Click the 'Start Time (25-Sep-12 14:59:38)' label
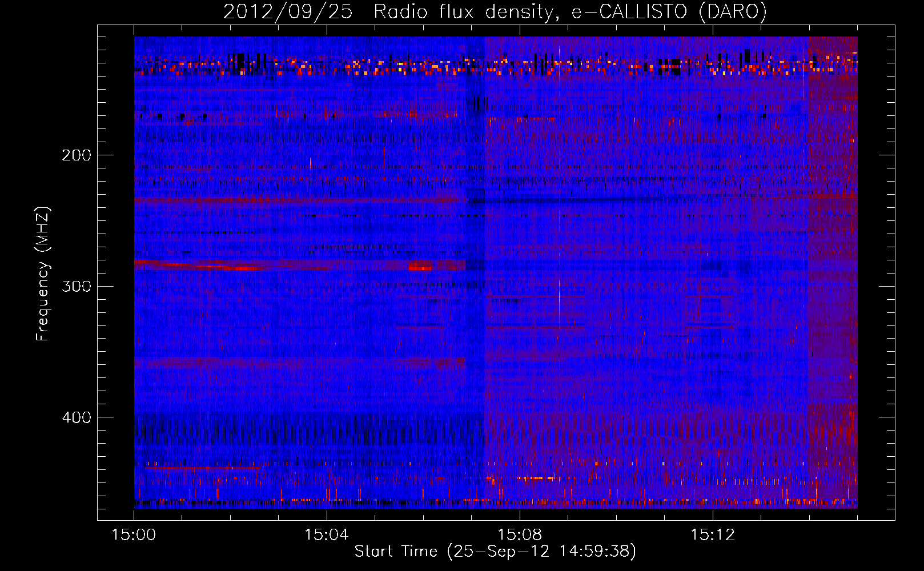The height and width of the screenshot is (571, 924). [x=495, y=551]
